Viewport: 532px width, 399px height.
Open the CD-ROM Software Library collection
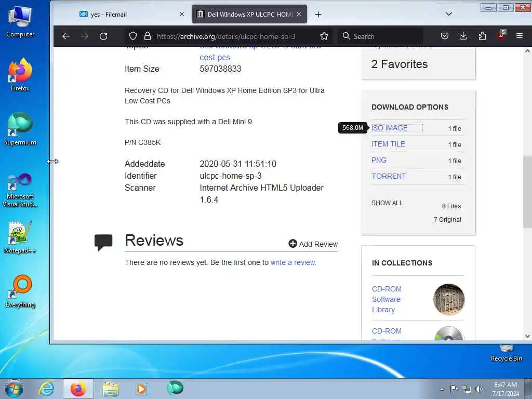387,299
